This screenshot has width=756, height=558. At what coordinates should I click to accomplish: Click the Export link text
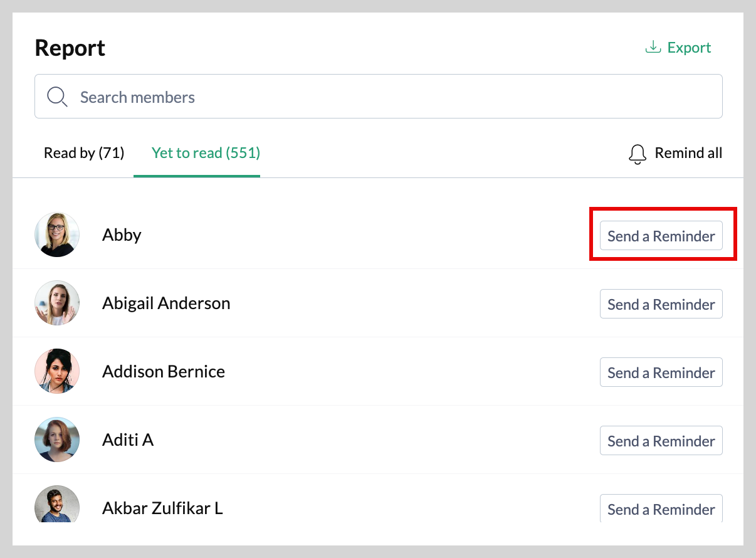[689, 48]
